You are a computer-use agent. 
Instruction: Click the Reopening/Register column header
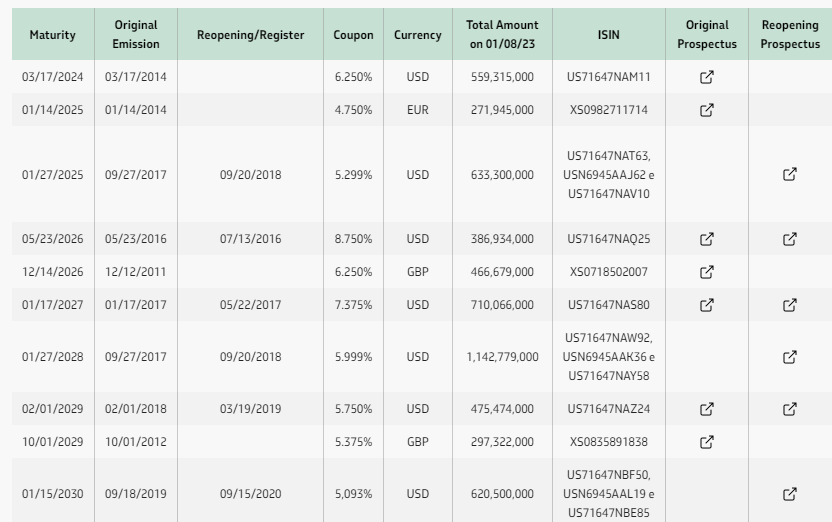click(x=250, y=34)
